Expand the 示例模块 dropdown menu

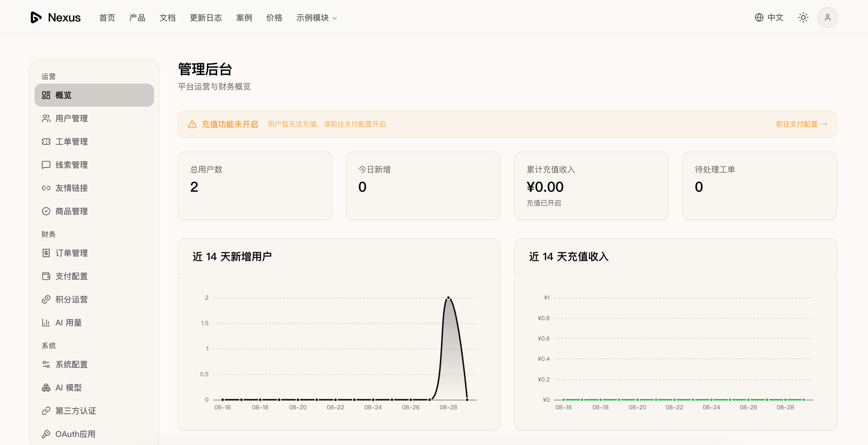(317, 18)
